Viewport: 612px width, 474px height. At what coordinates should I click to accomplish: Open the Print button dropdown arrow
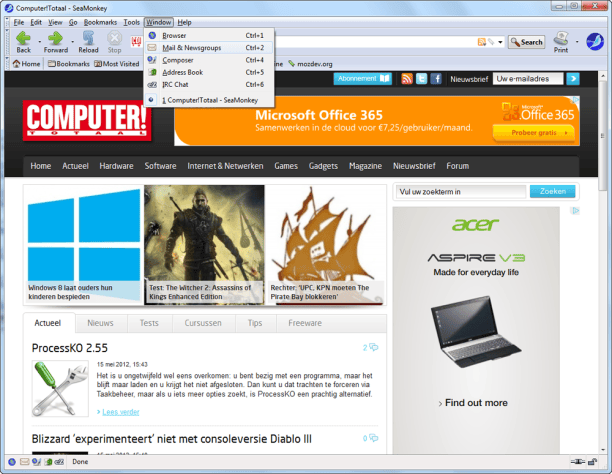577,41
